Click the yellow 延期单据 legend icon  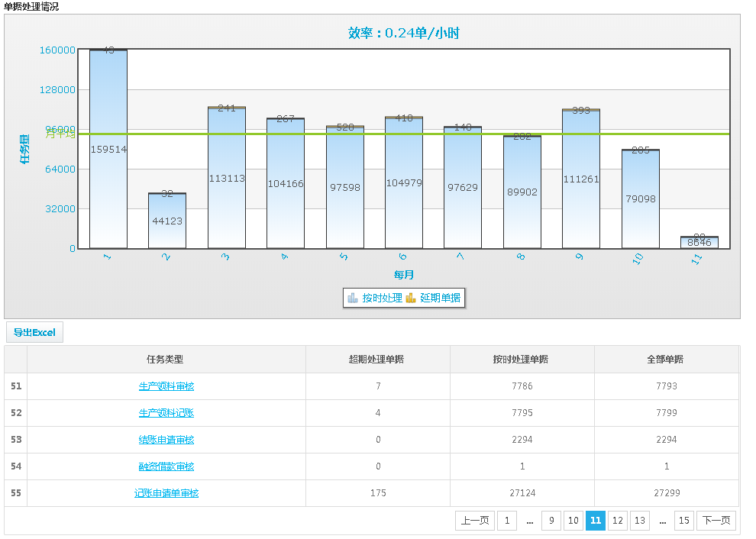(411, 298)
